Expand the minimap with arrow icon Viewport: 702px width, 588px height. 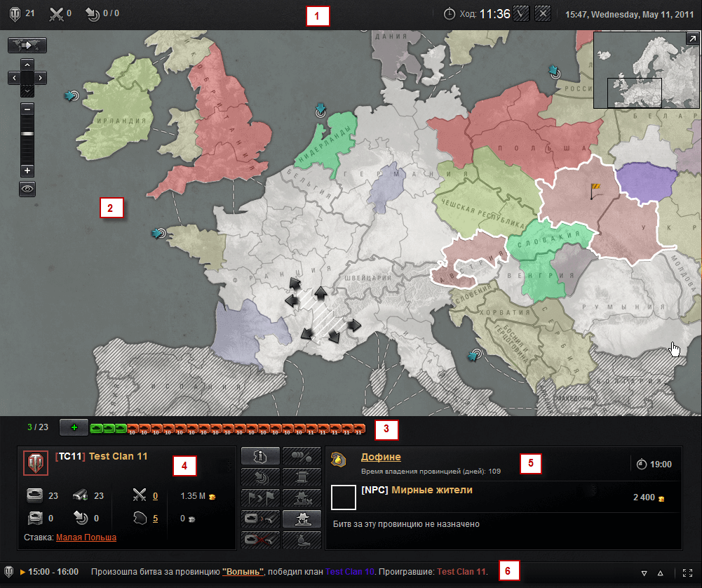pyautogui.click(x=692, y=39)
